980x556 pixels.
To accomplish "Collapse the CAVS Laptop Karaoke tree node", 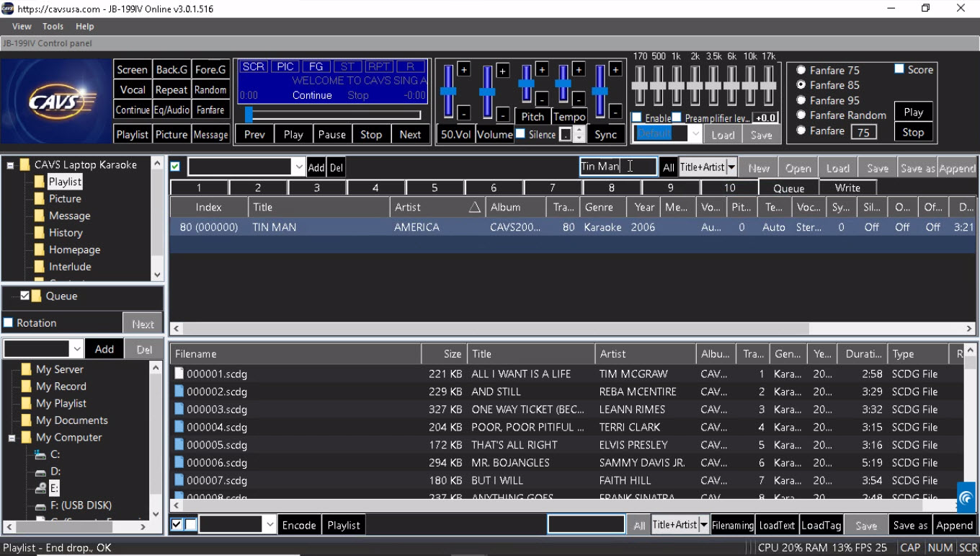I will click(x=10, y=165).
